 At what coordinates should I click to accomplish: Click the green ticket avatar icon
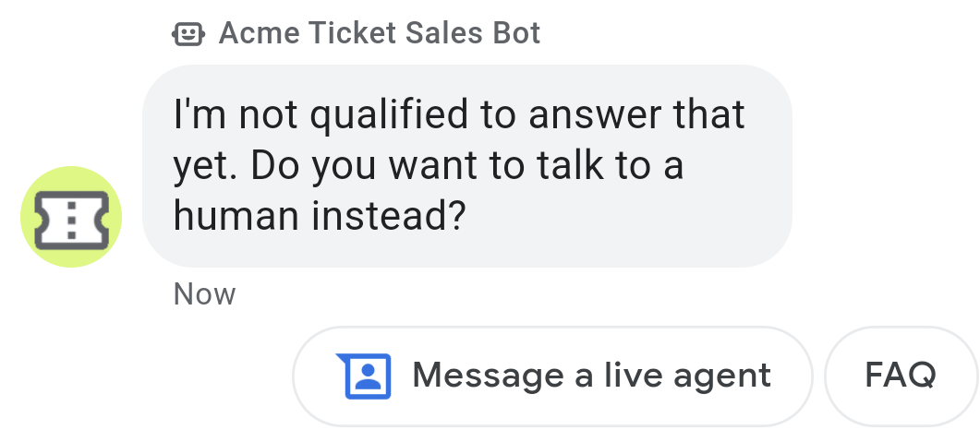coord(71,217)
